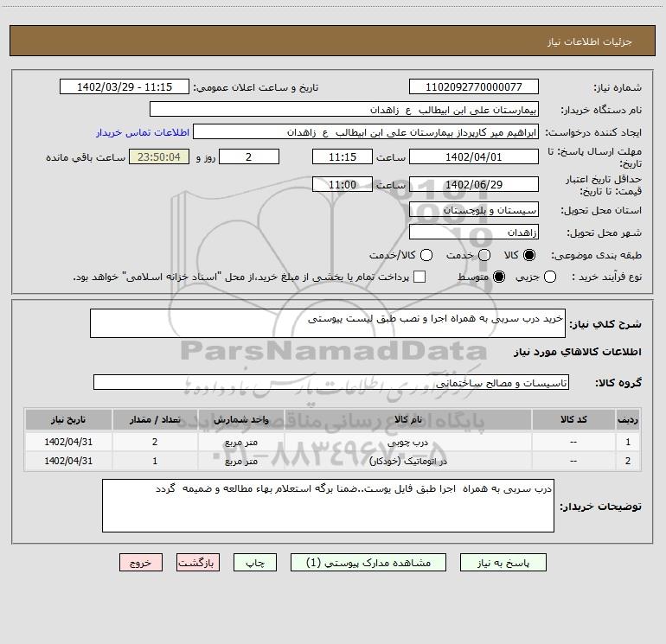
Task: Open مشاهده مدارک پیوستی (1) button
Action: click(368, 563)
